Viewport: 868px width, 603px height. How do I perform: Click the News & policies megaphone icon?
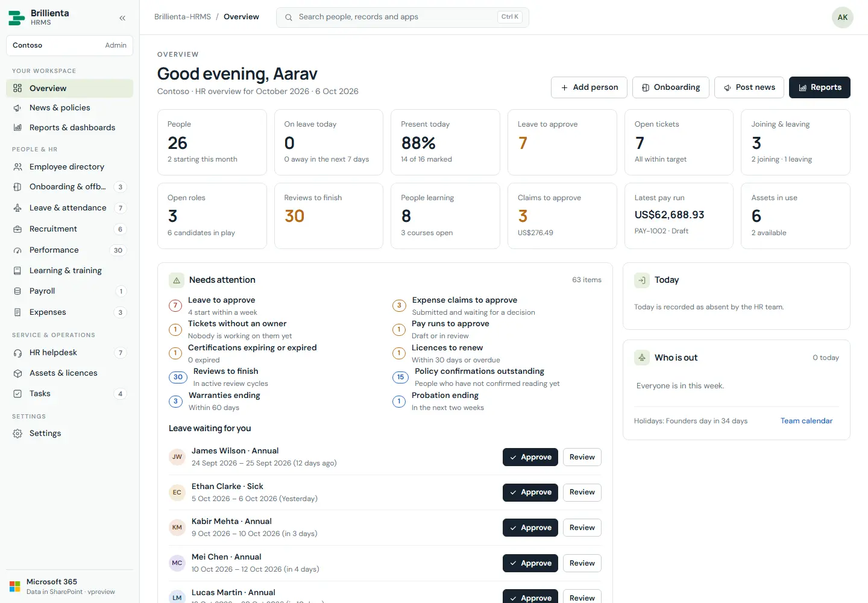point(17,108)
